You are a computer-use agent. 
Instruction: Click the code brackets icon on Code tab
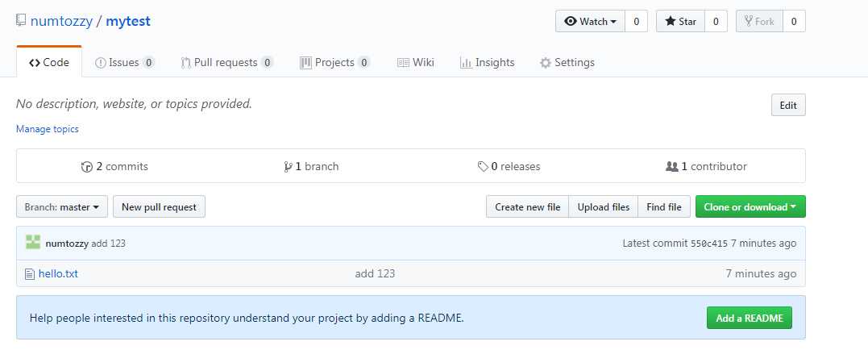(35, 63)
